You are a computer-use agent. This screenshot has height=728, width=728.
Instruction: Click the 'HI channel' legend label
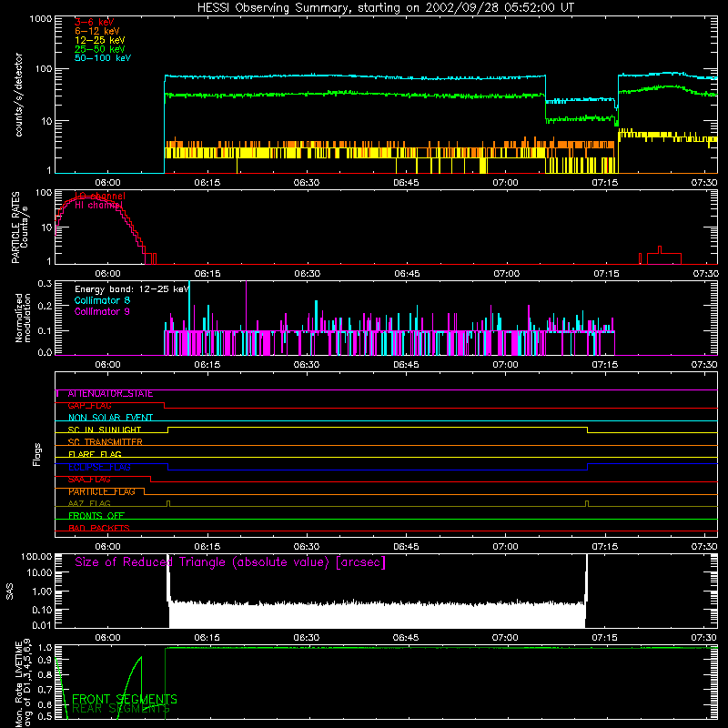pos(98,206)
